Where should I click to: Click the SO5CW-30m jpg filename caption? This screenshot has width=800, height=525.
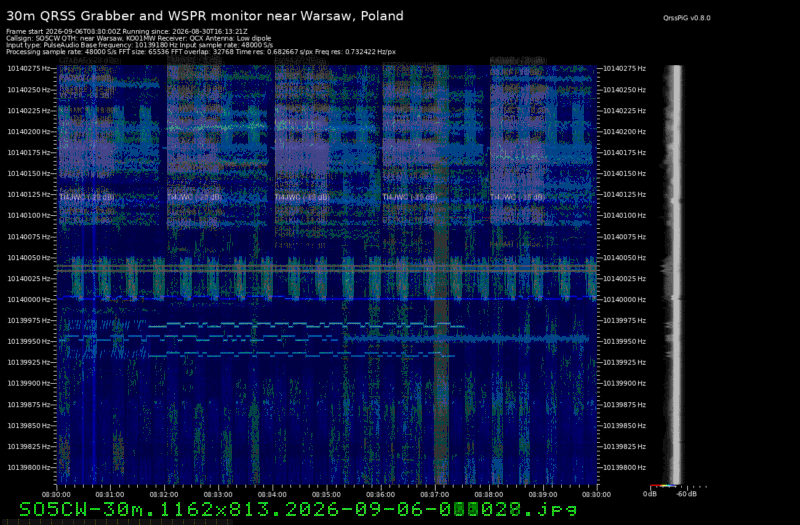coord(298,509)
